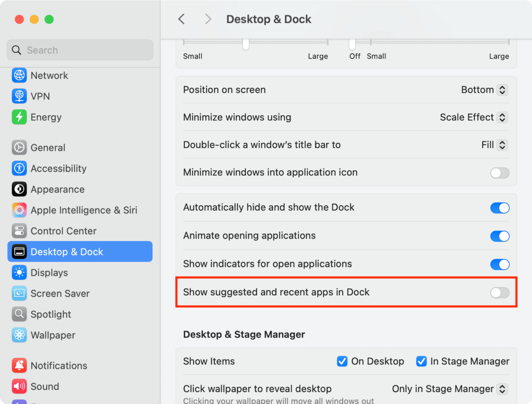This screenshot has height=404, width=532.
Task: Uncheck Show Items On Desktop checkbox
Action: [x=342, y=361]
